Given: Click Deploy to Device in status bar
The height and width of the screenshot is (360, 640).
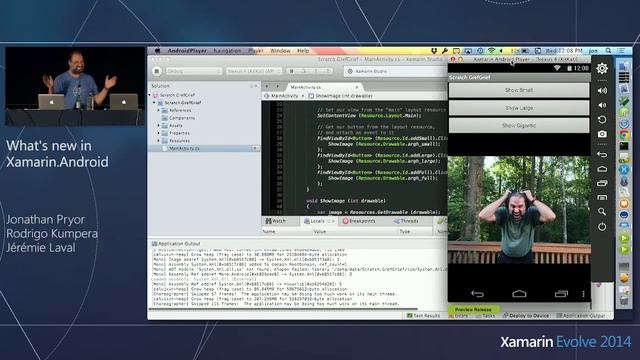Looking at the screenshot, I should point(526,316).
